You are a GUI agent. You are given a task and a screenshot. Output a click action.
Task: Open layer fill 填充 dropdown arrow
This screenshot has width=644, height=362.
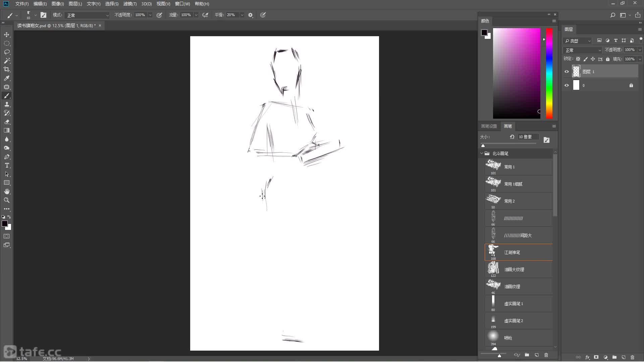[x=640, y=59]
